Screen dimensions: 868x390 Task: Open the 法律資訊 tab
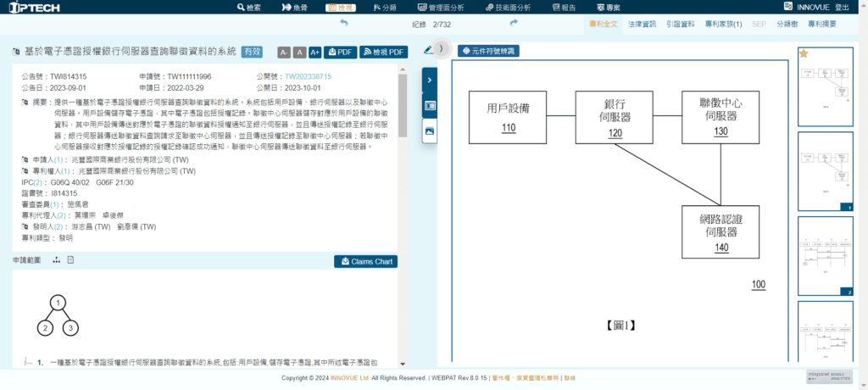(644, 24)
